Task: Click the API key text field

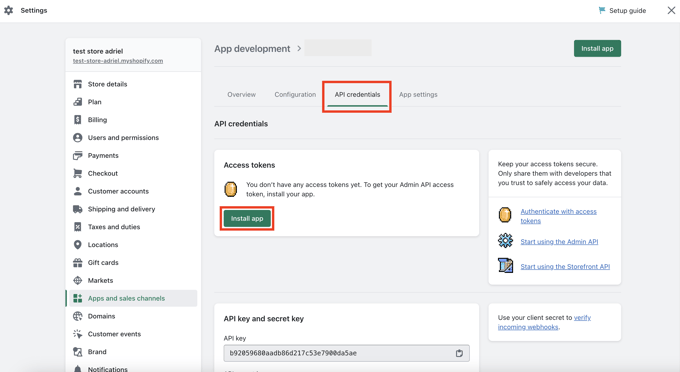Action: pyautogui.click(x=347, y=353)
